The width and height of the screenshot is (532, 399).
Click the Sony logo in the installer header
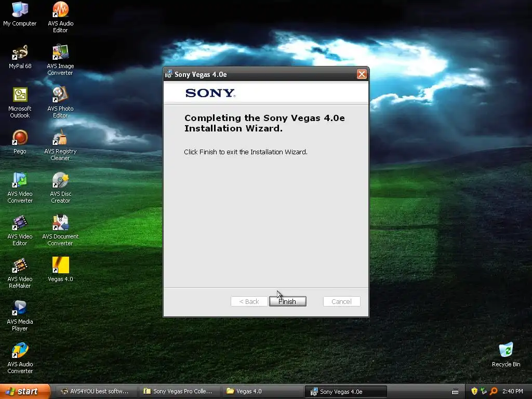tap(210, 93)
